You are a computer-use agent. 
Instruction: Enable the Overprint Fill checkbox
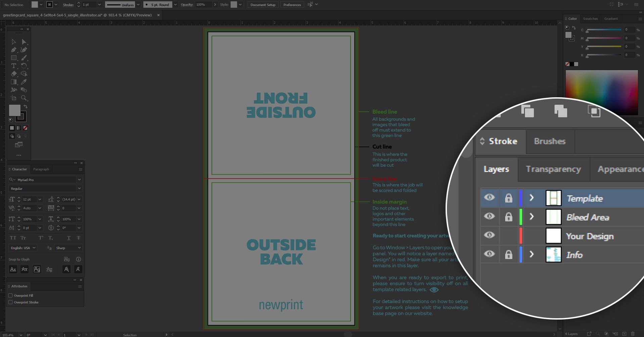coord(11,295)
